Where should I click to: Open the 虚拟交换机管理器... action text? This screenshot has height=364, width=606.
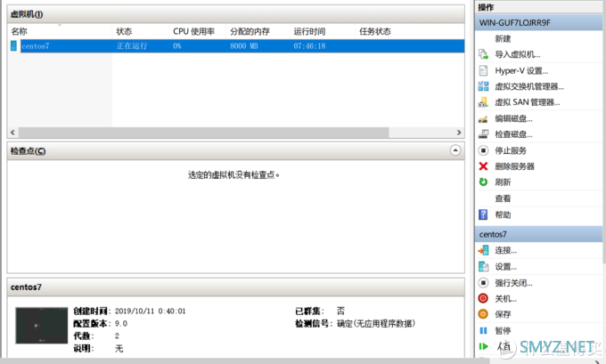pyautogui.click(x=529, y=86)
